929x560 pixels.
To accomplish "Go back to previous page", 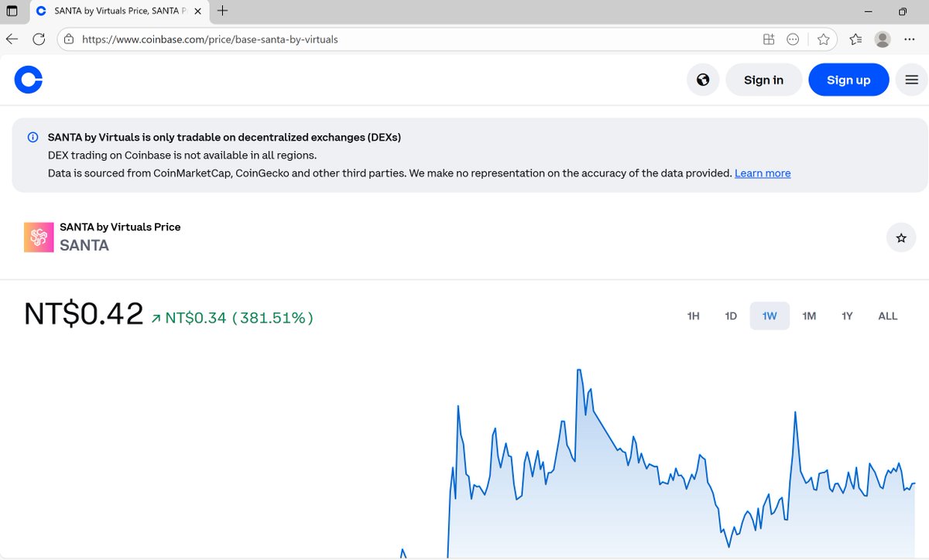I will tap(12, 39).
